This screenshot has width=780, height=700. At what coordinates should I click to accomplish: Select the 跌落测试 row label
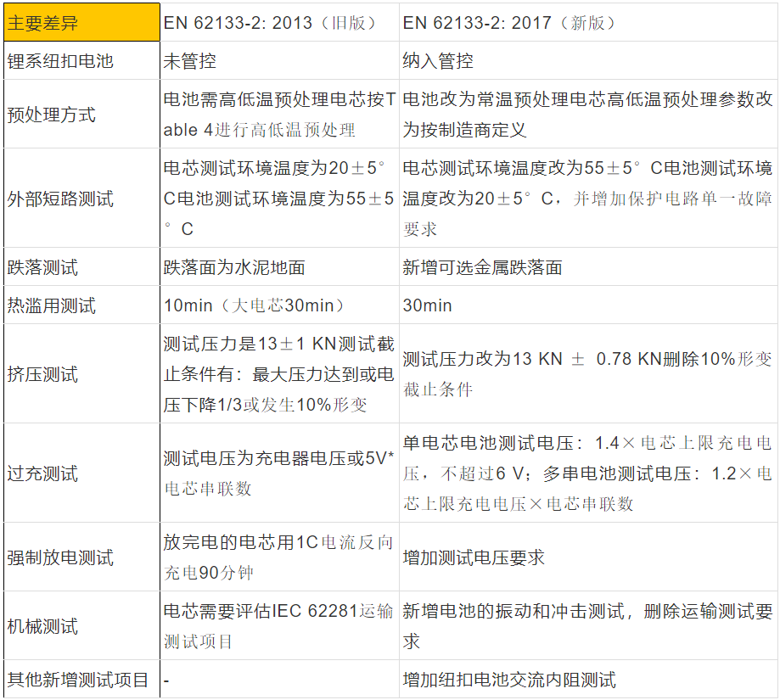pyautogui.click(x=42, y=267)
